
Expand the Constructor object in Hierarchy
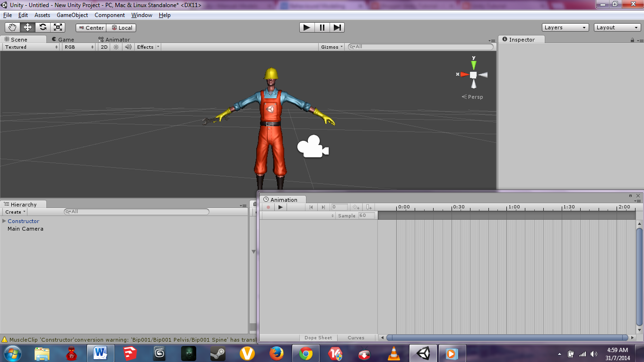point(4,221)
